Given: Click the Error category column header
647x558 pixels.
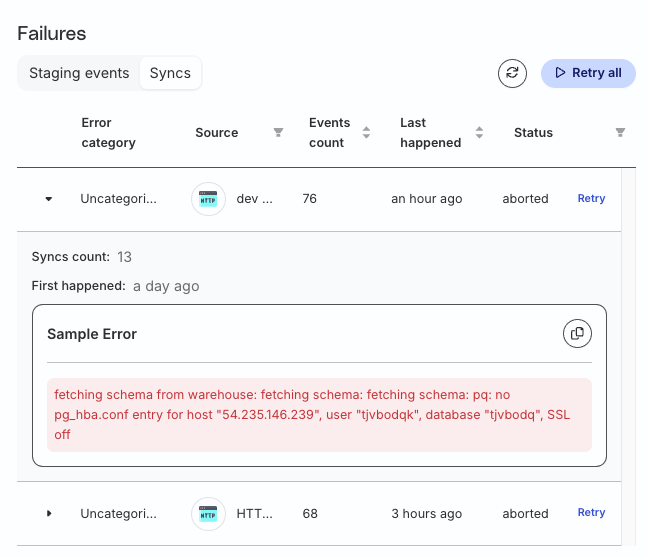Looking at the screenshot, I should (x=109, y=132).
